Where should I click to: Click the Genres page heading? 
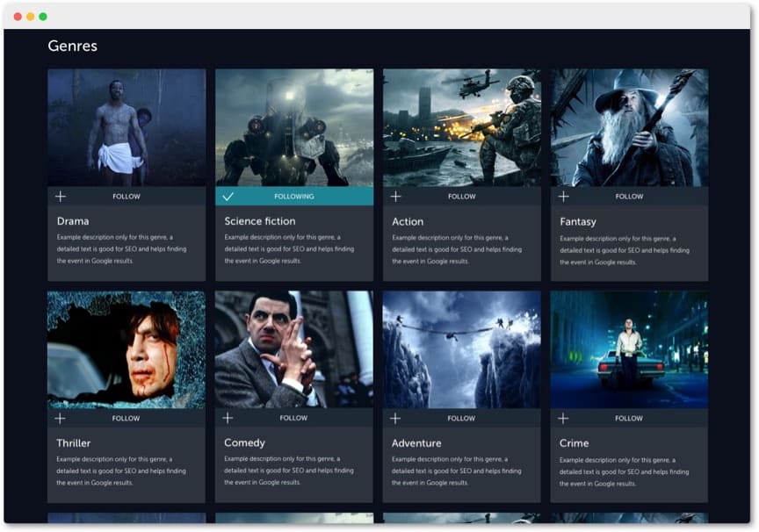point(73,46)
